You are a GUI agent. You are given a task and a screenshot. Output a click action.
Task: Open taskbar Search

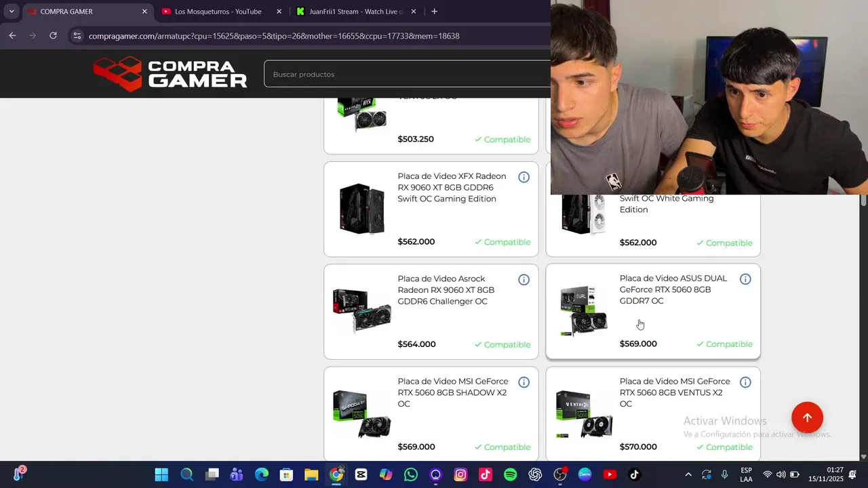point(186,474)
